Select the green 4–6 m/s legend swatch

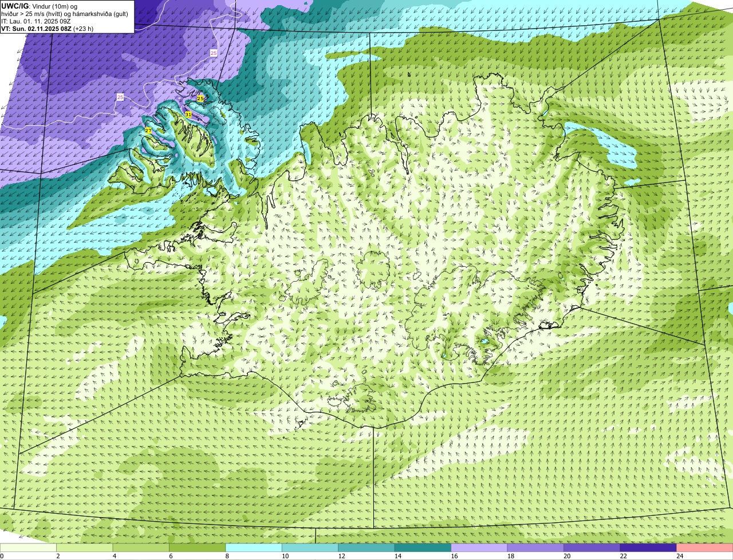141,548
